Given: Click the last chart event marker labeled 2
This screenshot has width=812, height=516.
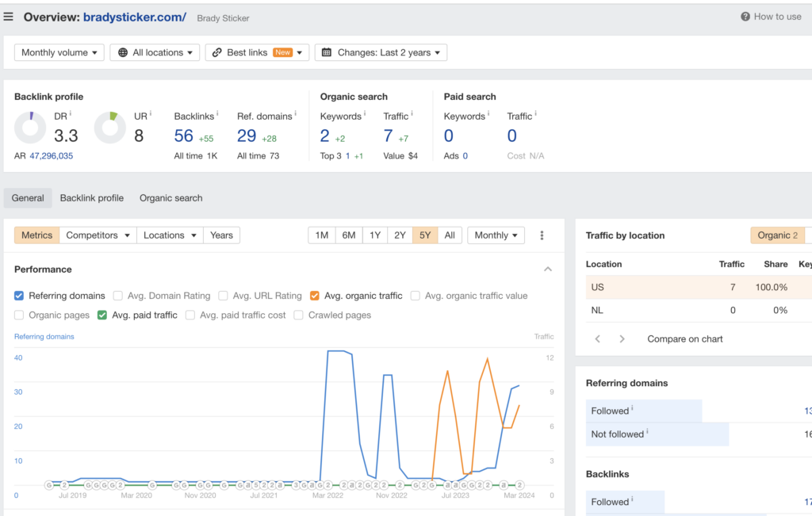Looking at the screenshot, I should (519, 485).
